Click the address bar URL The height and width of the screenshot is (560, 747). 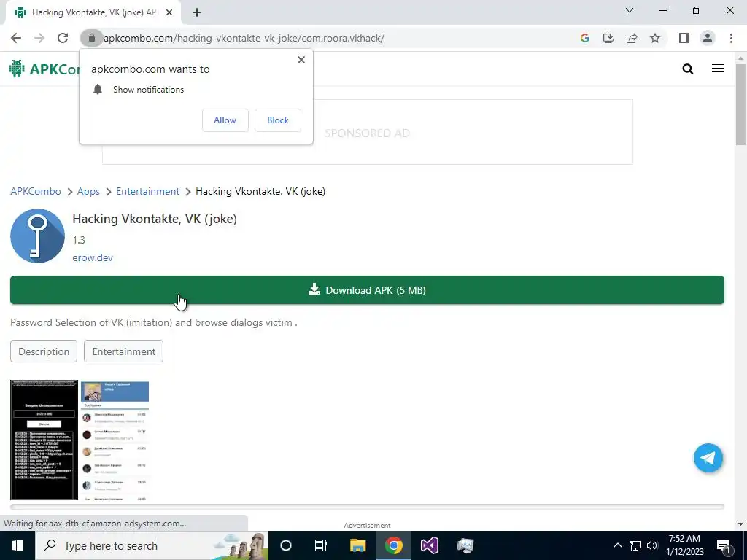point(244,38)
